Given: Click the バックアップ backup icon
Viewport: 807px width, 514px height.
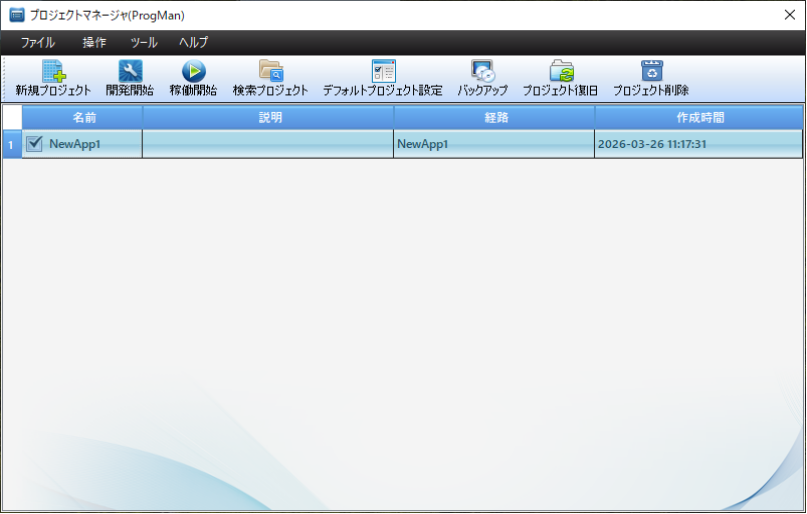Looking at the screenshot, I should click(483, 71).
